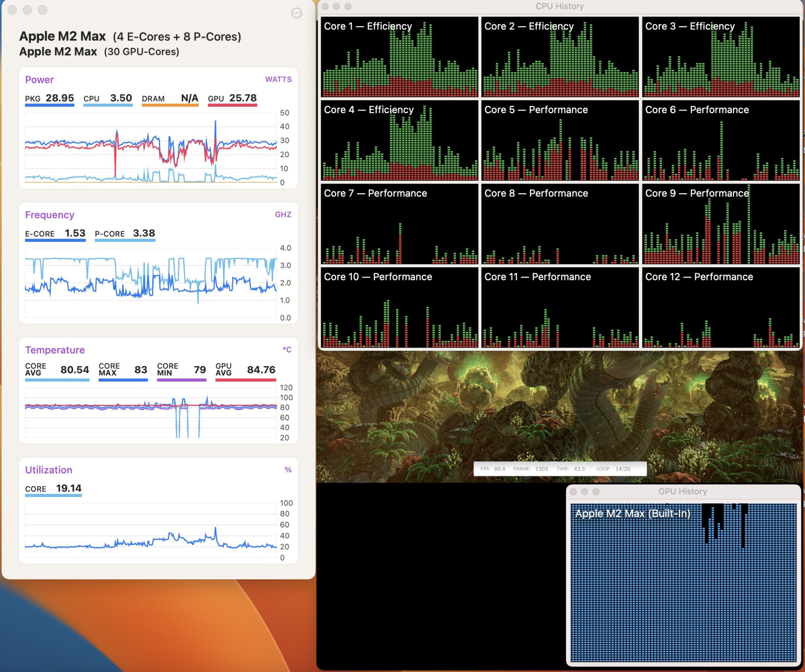The width and height of the screenshot is (805, 672).
Task: Click the FPS benchmark status bar
Action: (559, 469)
